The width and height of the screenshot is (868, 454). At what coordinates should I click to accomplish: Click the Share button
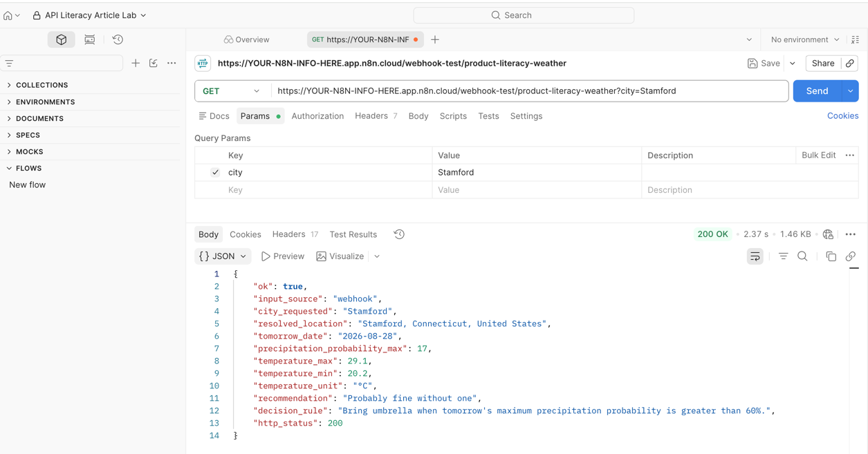pos(823,64)
